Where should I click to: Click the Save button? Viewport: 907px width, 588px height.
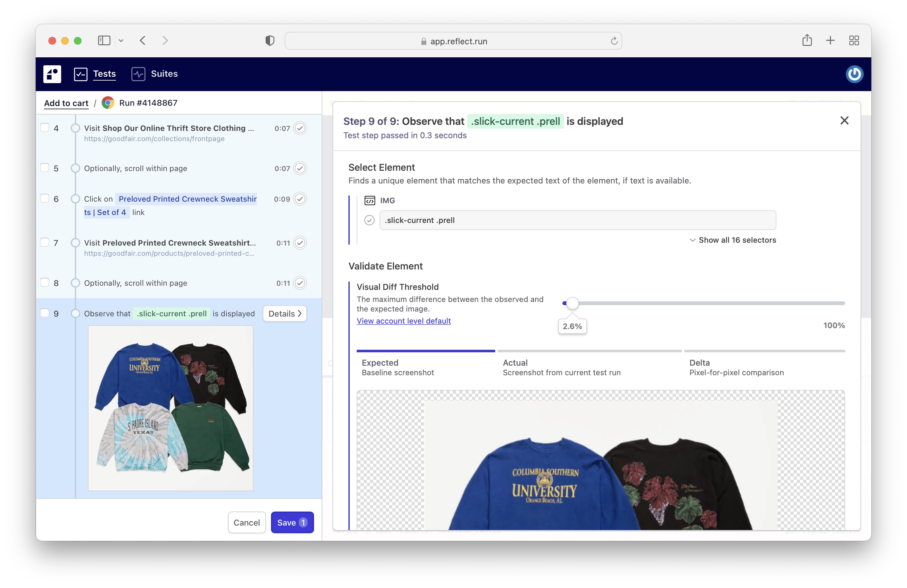tap(292, 522)
